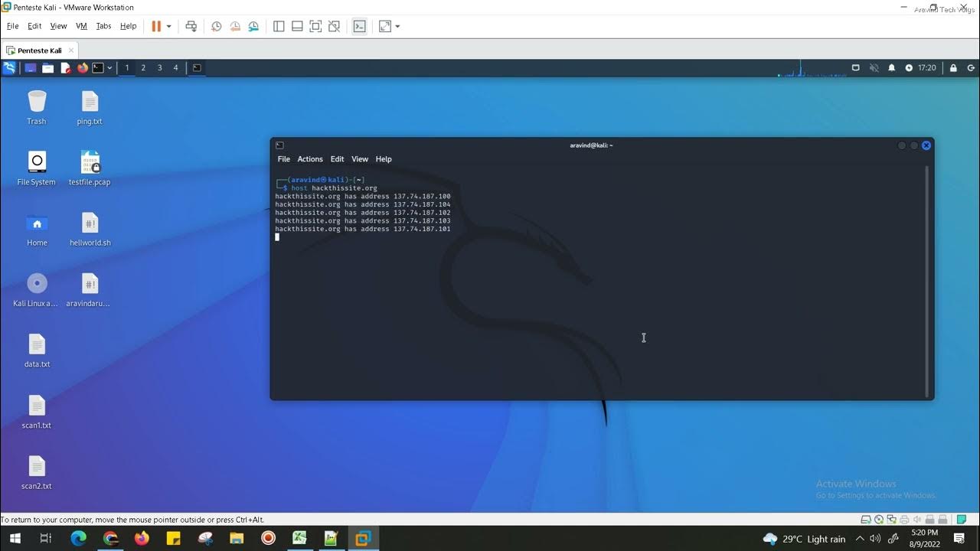This screenshot has width=980, height=551.
Task: Click the terminal window scrollbar
Action: tap(928, 280)
